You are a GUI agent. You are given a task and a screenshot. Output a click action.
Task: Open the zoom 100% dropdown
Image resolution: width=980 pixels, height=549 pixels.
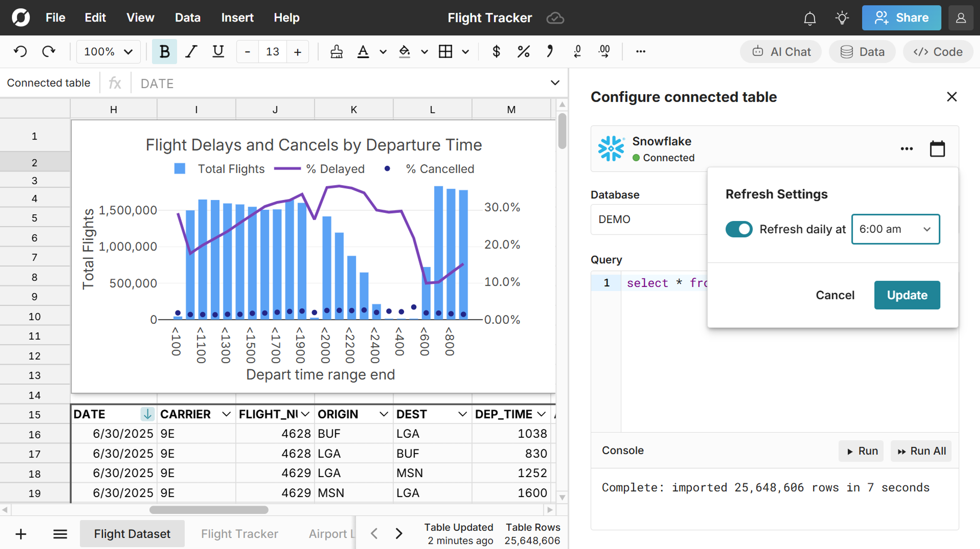click(x=108, y=51)
